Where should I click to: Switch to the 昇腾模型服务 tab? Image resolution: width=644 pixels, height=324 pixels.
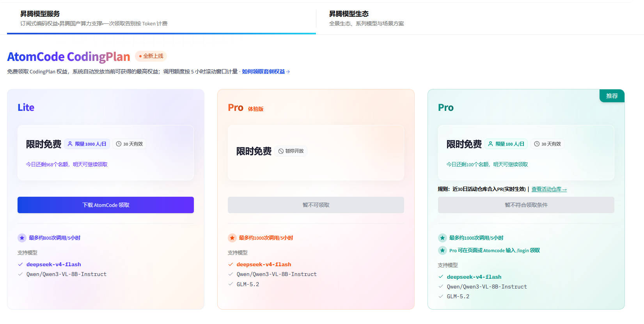(x=161, y=18)
